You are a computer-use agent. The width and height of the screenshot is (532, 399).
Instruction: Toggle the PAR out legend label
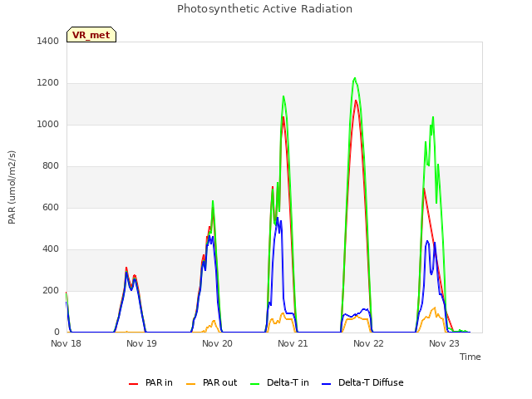[219, 382]
